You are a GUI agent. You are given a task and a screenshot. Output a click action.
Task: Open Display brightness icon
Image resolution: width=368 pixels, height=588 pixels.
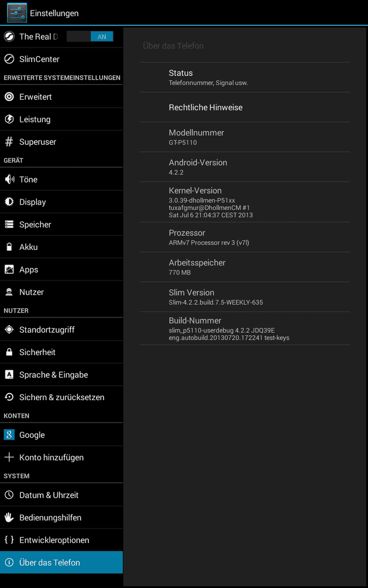pyautogui.click(x=9, y=202)
